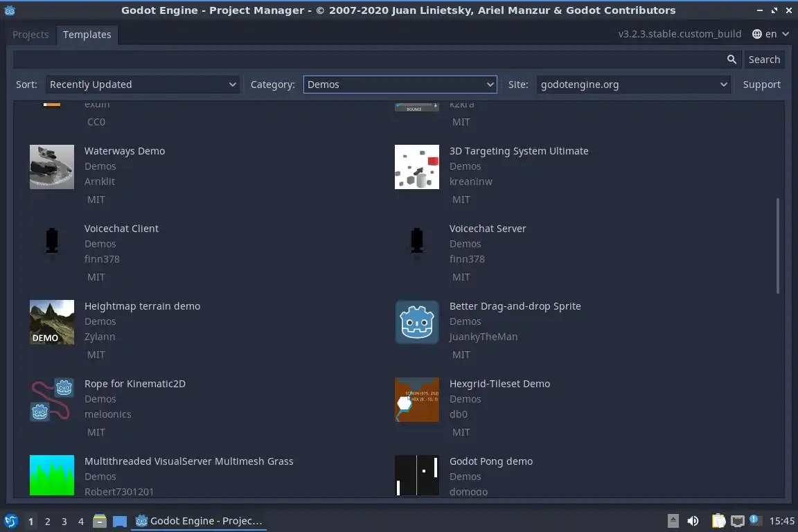Switch to the Projects tab

(x=30, y=35)
